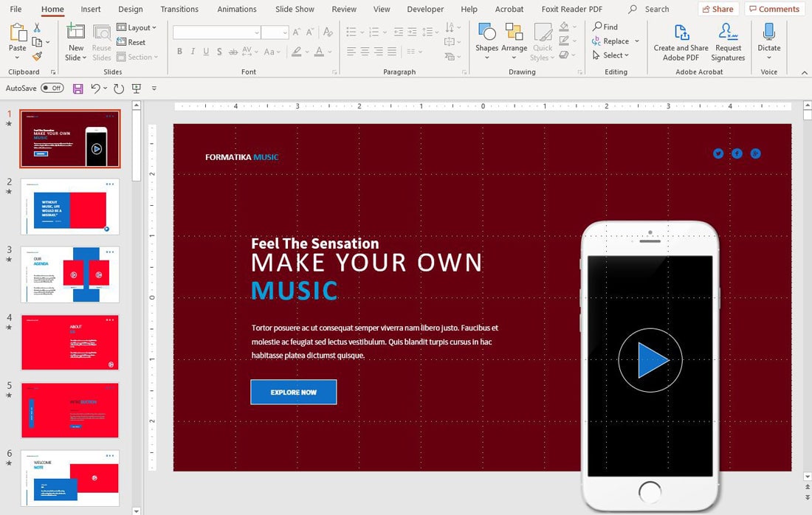The image size is (812, 515).
Task: Open the Slide Show tab
Action: click(x=294, y=9)
